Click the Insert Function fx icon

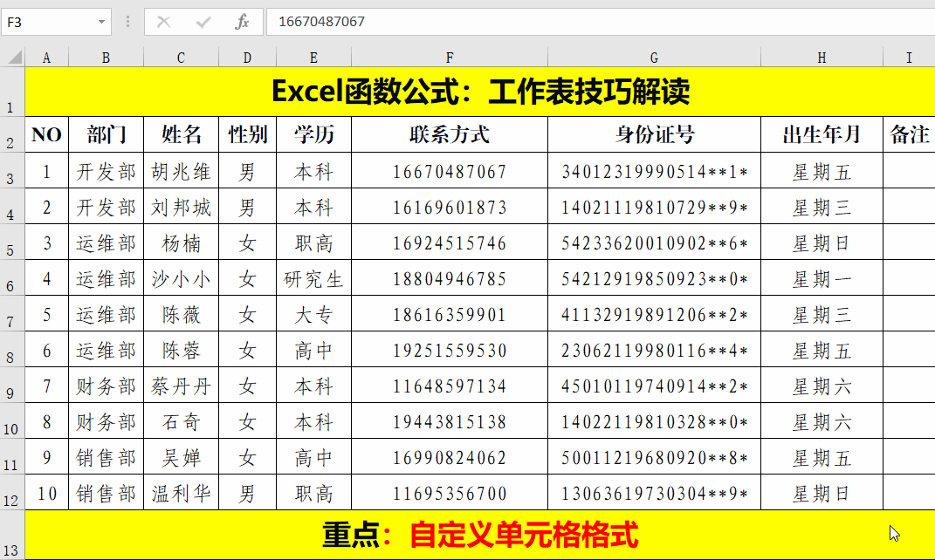tap(242, 22)
